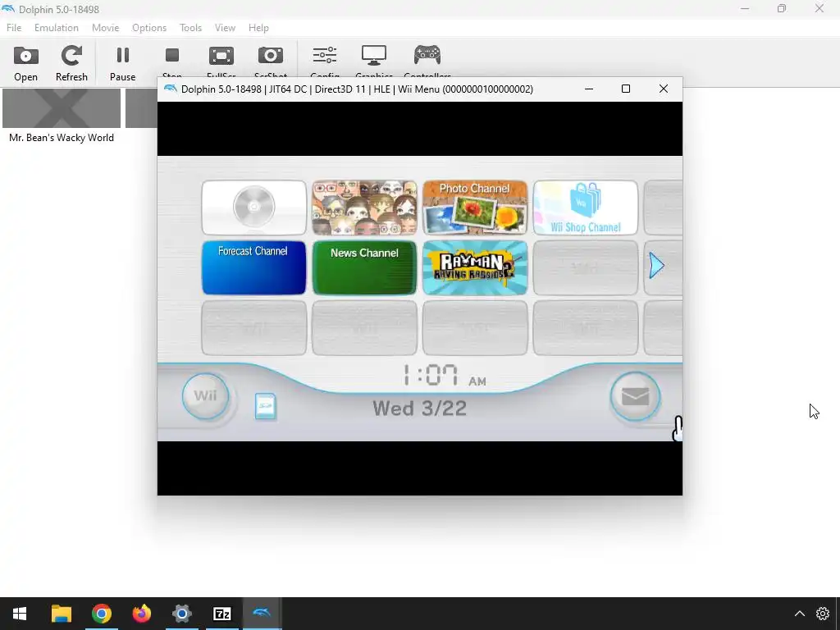
Task: Click the Mr. Bean's Wacky World title
Action: coord(62,138)
